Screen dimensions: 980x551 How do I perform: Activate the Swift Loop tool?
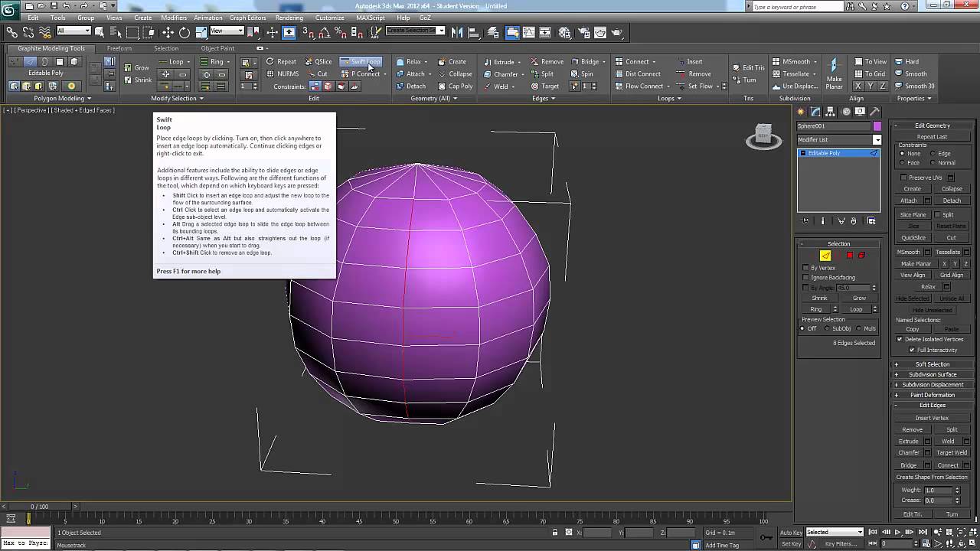click(x=361, y=62)
